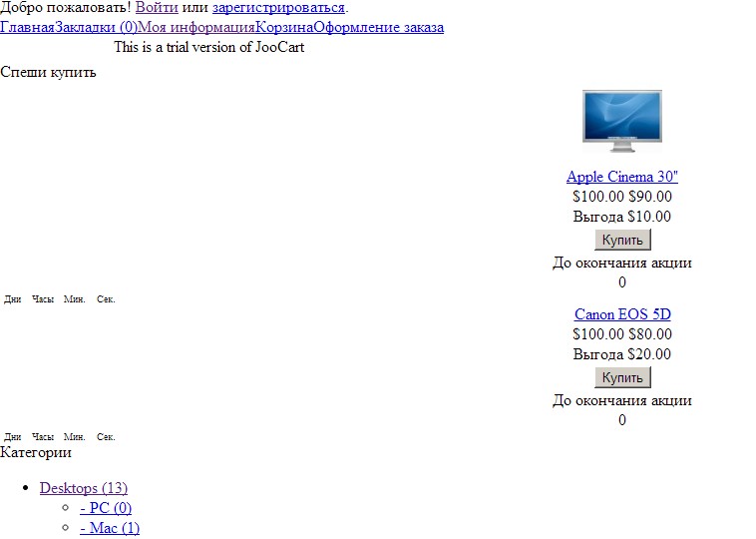Open the Canon EOS 5D product link
Screen dimensions: 756x539
(x=622, y=314)
